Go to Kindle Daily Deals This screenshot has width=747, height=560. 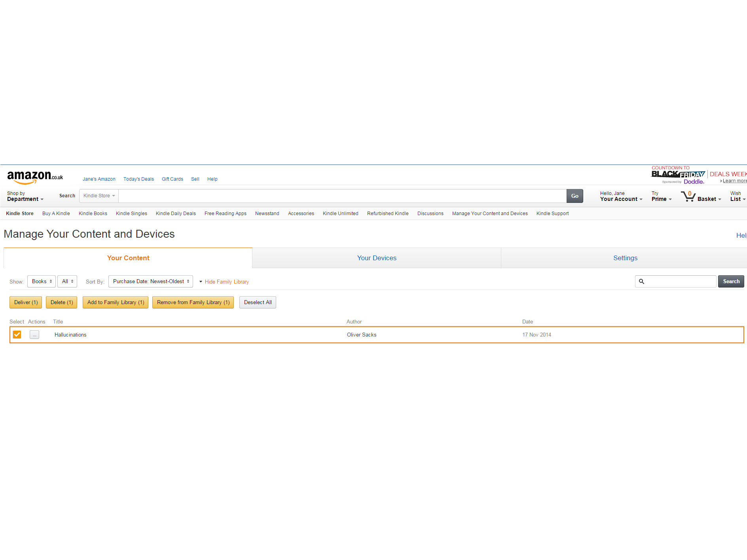point(176,214)
